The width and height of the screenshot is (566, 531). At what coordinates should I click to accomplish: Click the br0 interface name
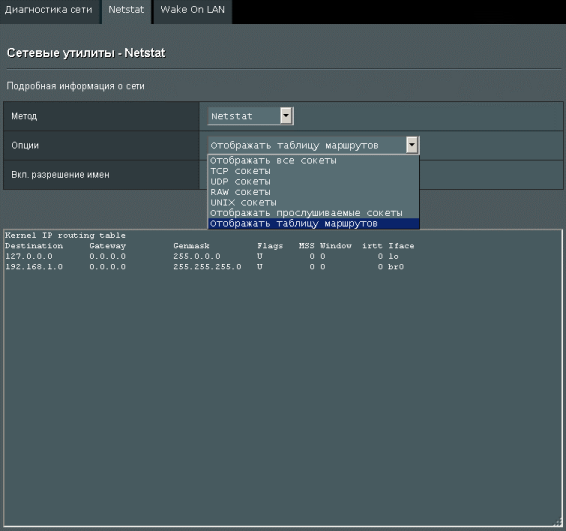pyautogui.click(x=396, y=267)
